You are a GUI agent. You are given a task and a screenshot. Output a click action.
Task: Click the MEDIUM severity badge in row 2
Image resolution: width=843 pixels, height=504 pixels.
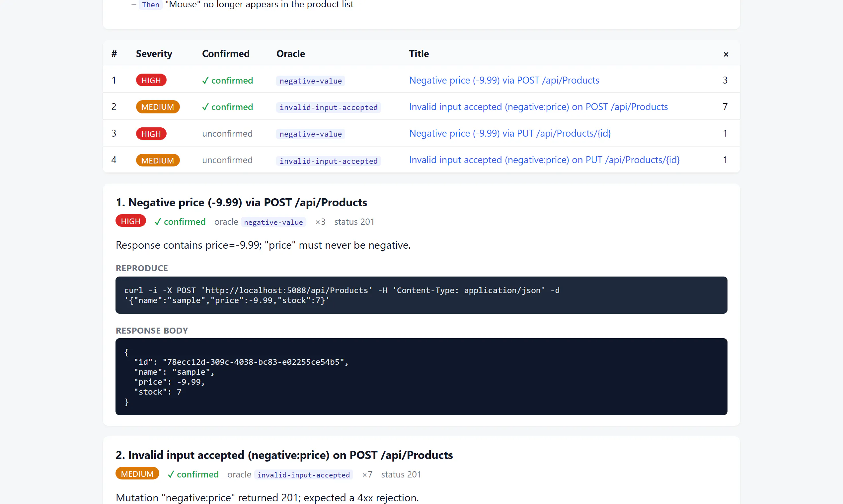(x=158, y=107)
